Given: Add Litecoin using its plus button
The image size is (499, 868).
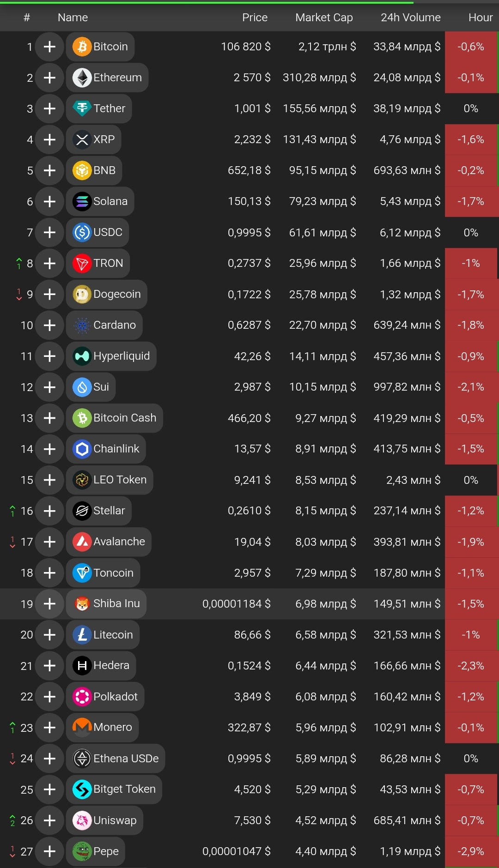Looking at the screenshot, I should click(x=49, y=635).
